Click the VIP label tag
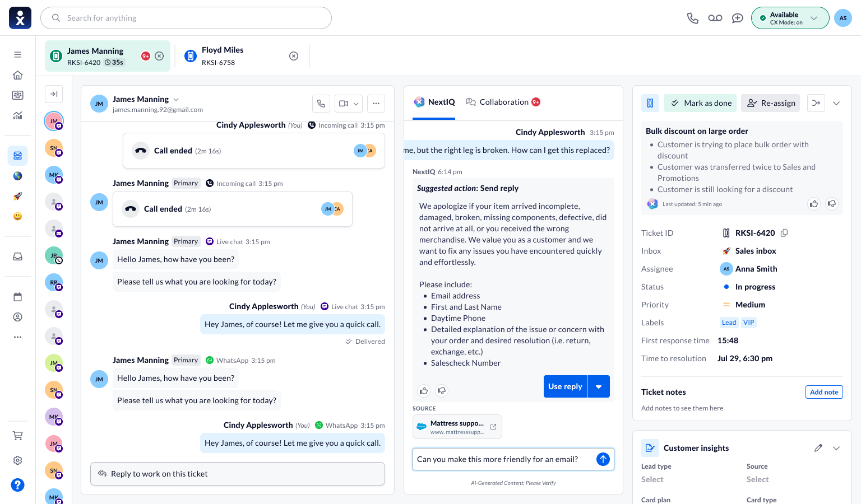861x504 pixels. (x=748, y=323)
